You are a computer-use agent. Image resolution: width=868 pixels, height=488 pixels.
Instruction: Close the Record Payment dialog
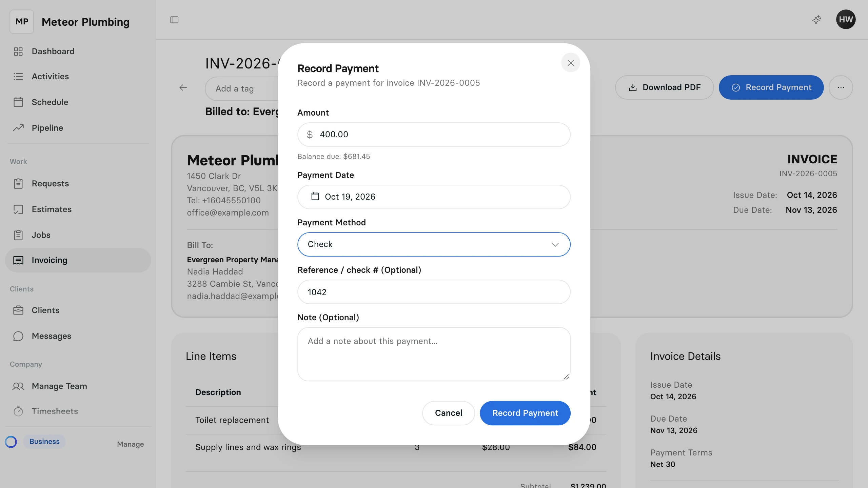tap(571, 63)
